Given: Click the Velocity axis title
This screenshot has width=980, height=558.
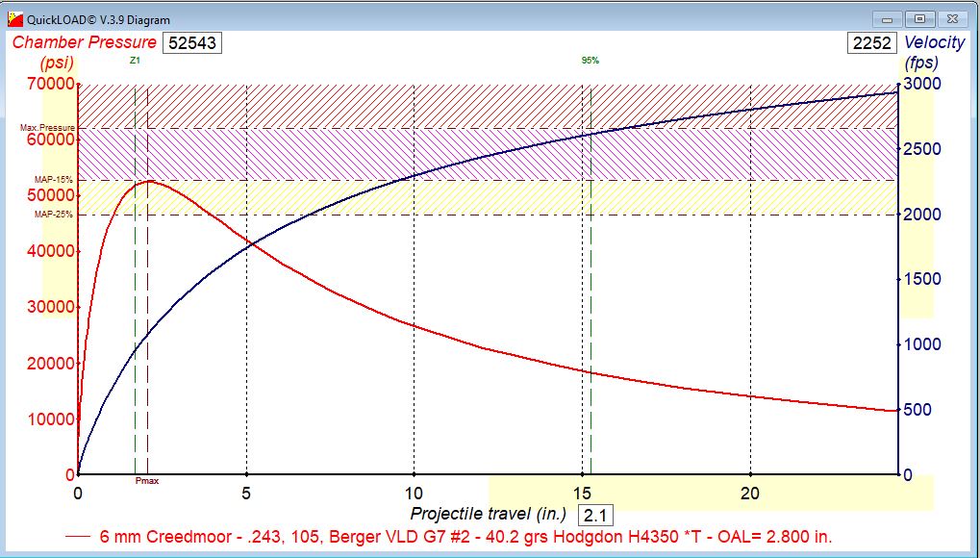Looking at the screenshot, I should coord(934,42).
